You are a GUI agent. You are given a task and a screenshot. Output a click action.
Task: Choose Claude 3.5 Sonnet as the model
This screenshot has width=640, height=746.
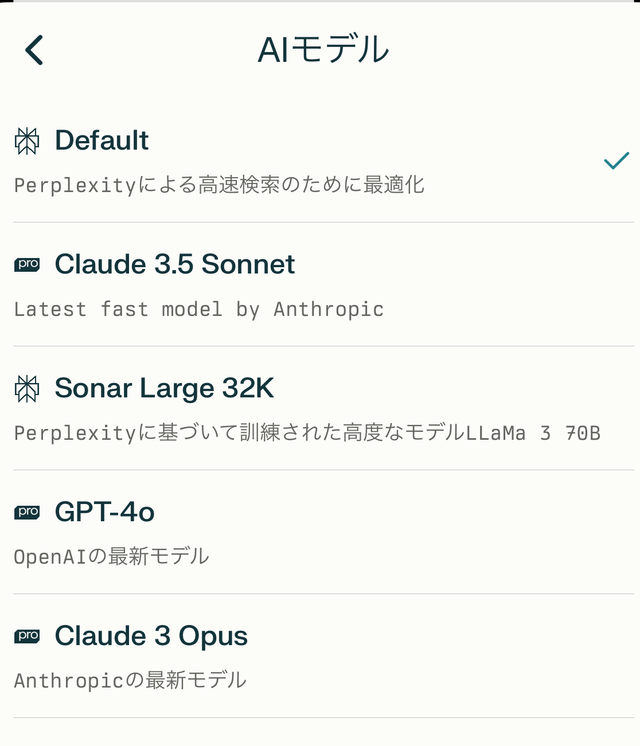[x=175, y=265]
